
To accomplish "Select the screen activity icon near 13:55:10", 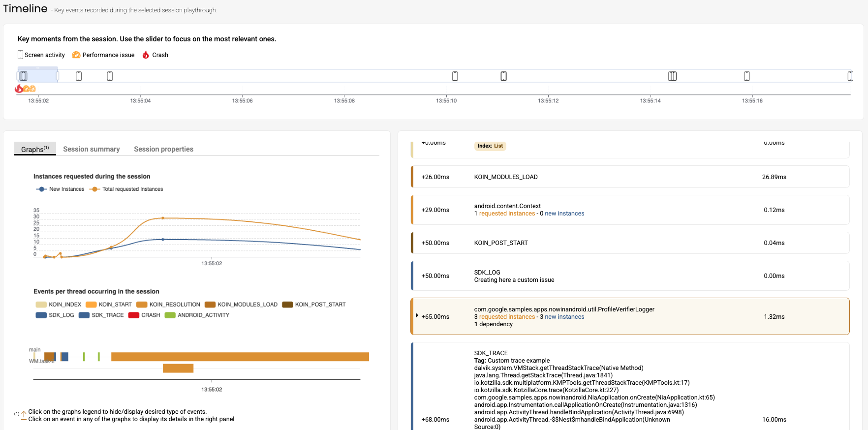I will 455,76.
